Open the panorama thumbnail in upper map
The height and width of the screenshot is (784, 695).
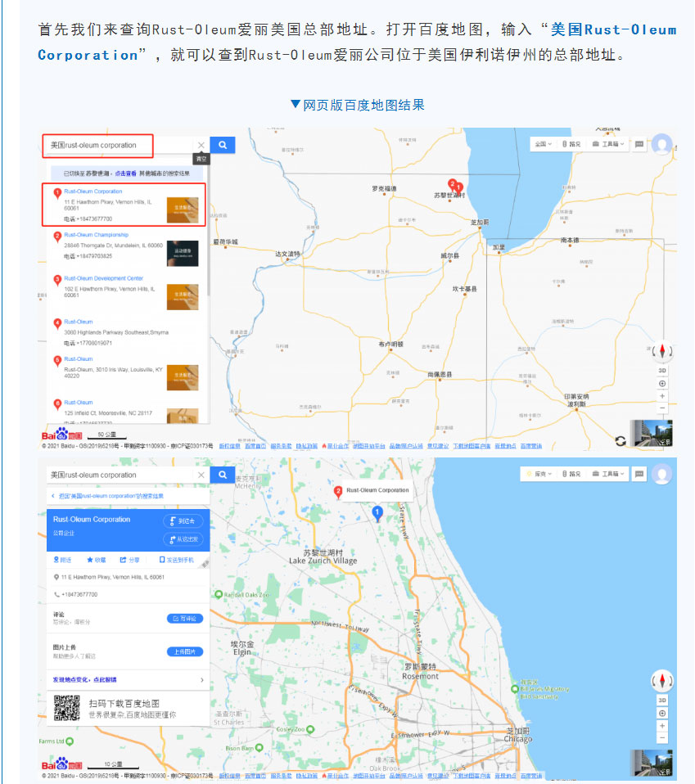[x=651, y=433]
